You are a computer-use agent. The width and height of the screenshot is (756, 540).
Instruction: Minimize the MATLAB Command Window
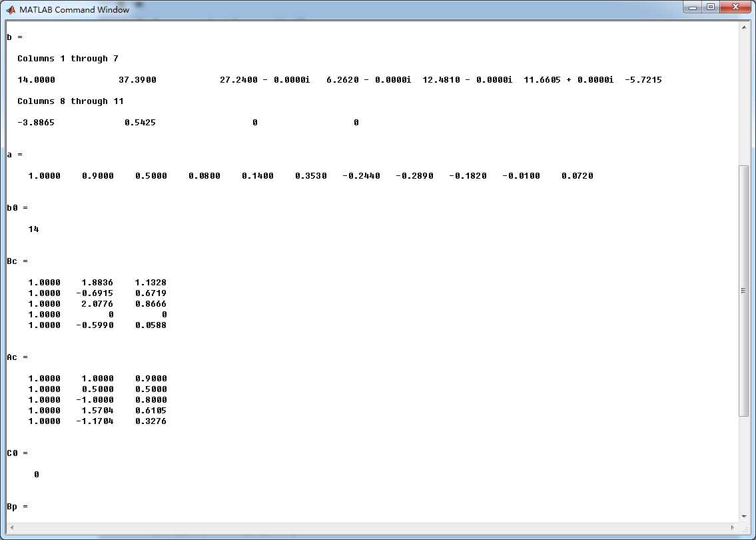(693, 7)
